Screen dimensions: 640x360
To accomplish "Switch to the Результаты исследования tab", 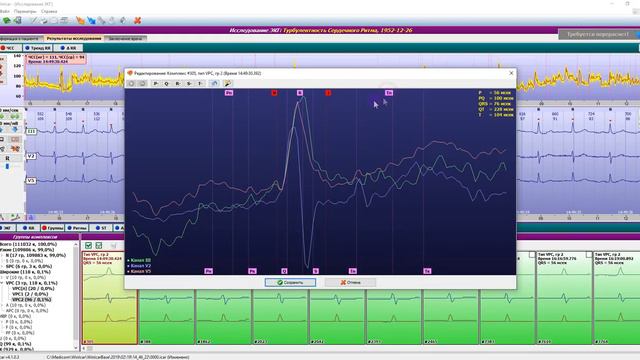I will pos(74,38).
